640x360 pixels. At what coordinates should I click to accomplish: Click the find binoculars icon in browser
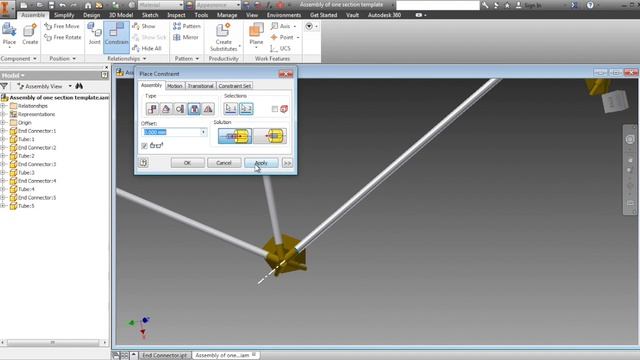pos(79,86)
